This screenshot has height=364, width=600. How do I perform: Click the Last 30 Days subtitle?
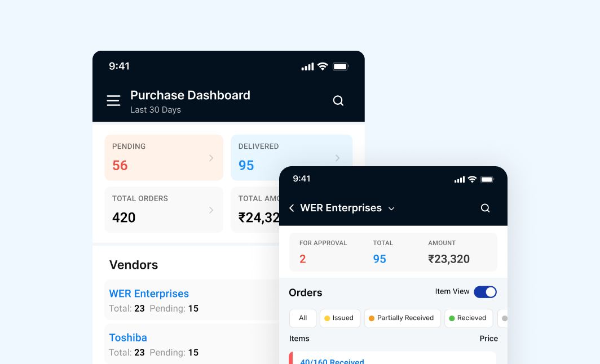click(156, 110)
